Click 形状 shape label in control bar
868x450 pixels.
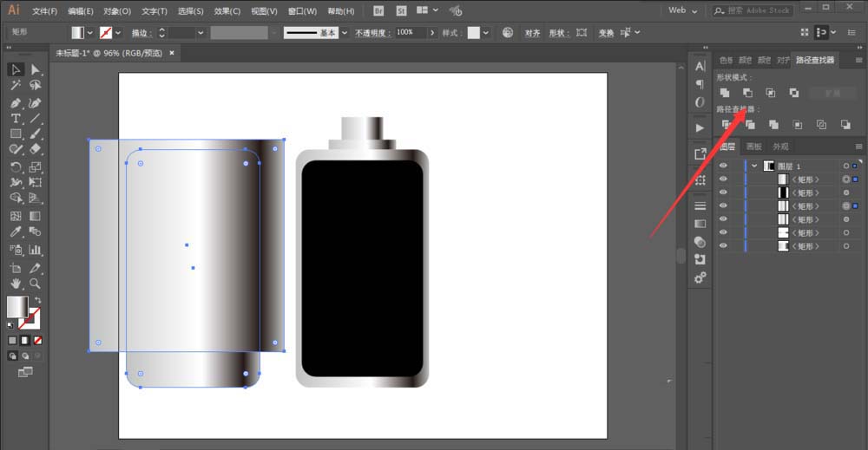(558, 33)
